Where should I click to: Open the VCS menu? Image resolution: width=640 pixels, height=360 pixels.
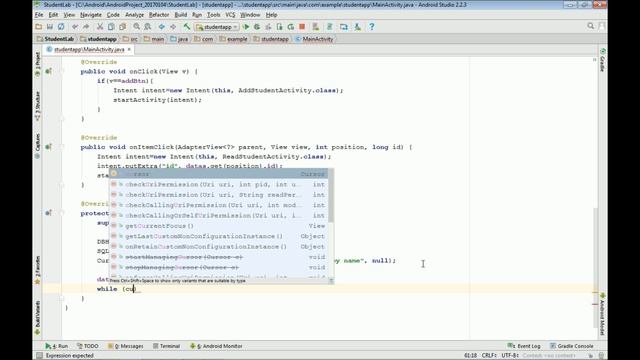pos(230,15)
